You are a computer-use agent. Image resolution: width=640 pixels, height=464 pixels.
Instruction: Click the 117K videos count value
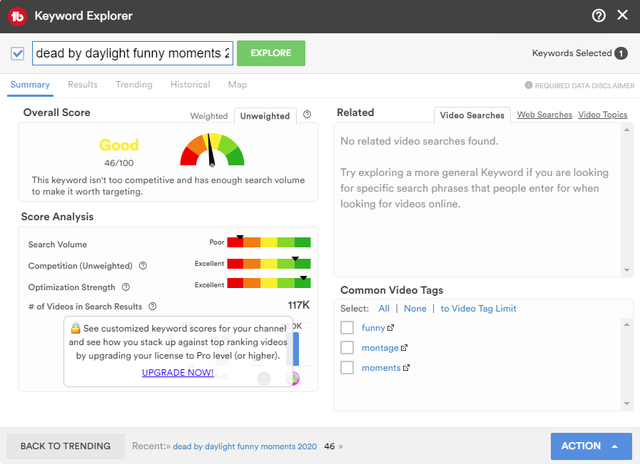[299, 305]
